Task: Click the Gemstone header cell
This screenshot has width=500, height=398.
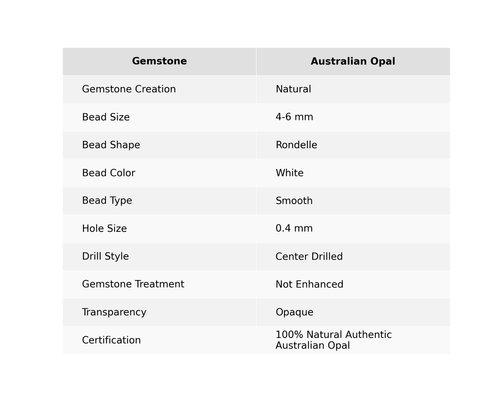Action: coord(159,61)
